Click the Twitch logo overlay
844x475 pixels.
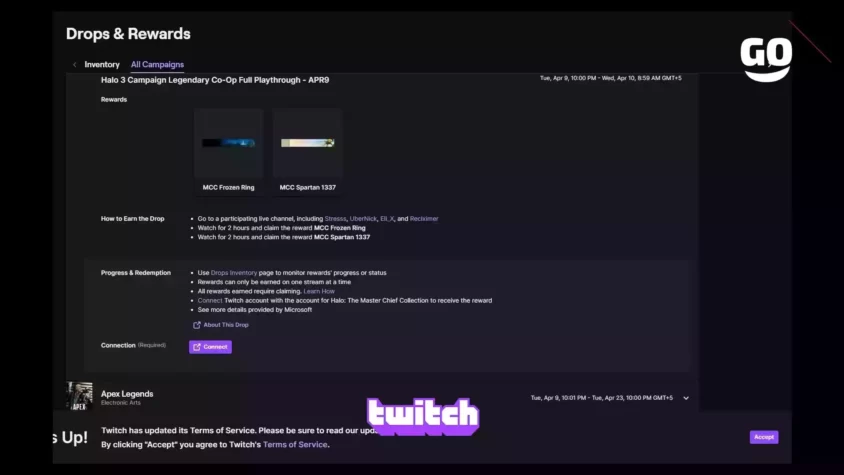pyautogui.click(x=423, y=416)
